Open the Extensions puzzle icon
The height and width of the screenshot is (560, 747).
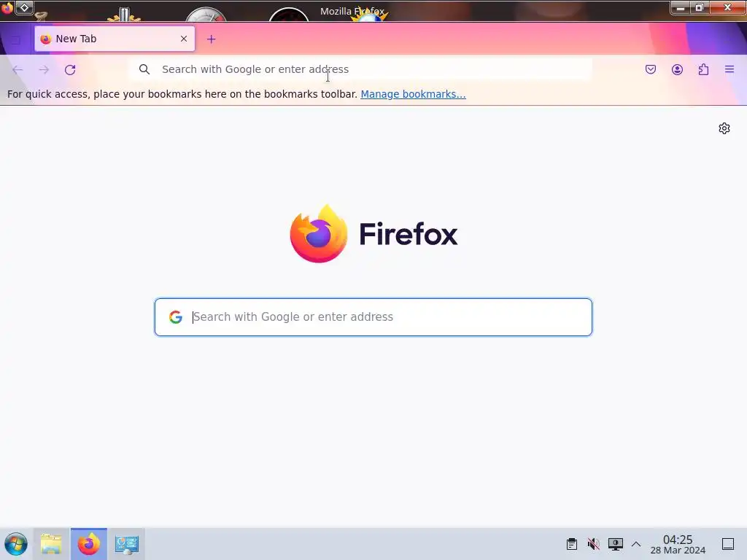pyautogui.click(x=704, y=69)
